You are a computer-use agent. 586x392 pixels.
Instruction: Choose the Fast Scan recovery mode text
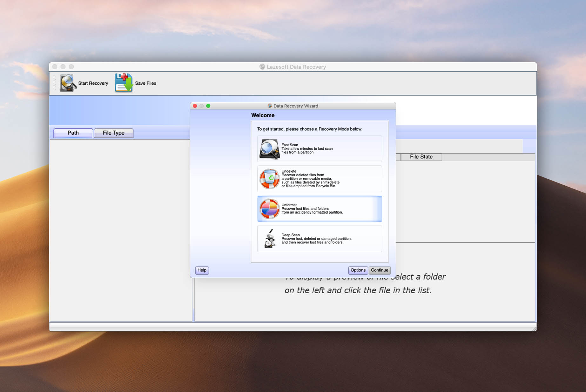pos(307,149)
